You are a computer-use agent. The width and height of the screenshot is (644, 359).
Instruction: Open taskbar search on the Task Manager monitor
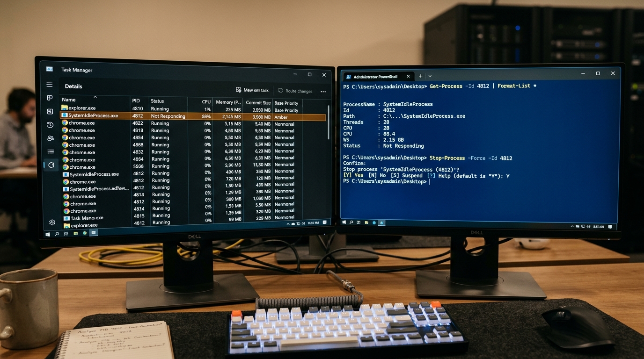coord(57,234)
